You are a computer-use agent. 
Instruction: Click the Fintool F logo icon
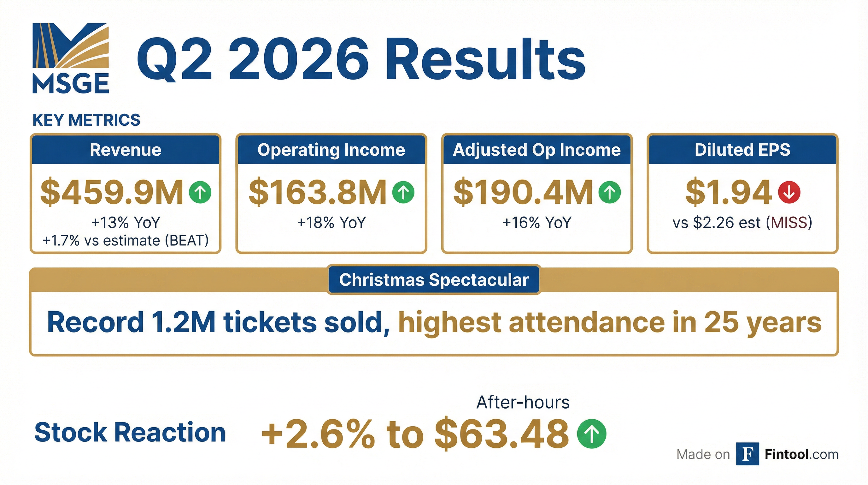(748, 454)
